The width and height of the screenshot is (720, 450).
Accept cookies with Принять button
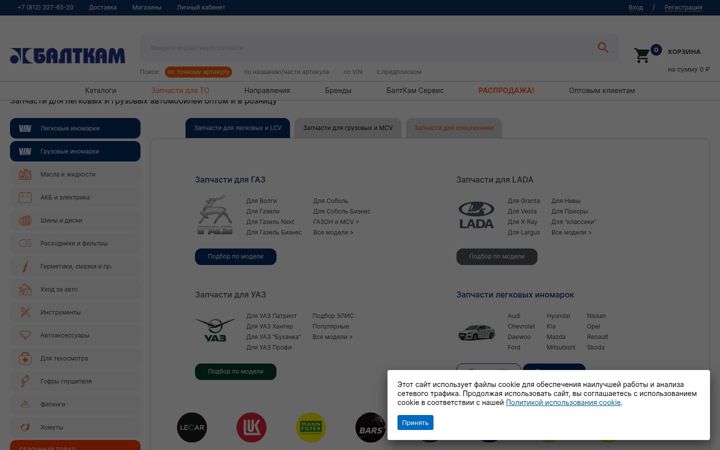(x=415, y=422)
